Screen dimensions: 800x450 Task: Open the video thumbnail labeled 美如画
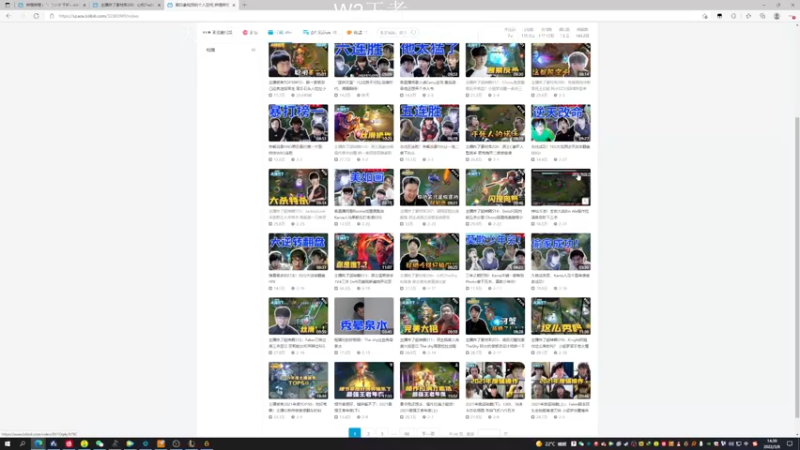(x=364, y=187)
